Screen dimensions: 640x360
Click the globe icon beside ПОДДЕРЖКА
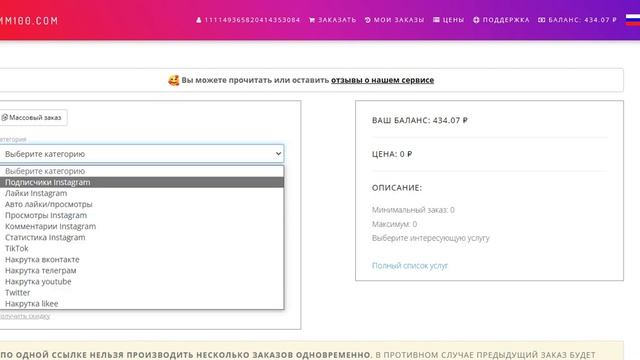pos(476,20)
